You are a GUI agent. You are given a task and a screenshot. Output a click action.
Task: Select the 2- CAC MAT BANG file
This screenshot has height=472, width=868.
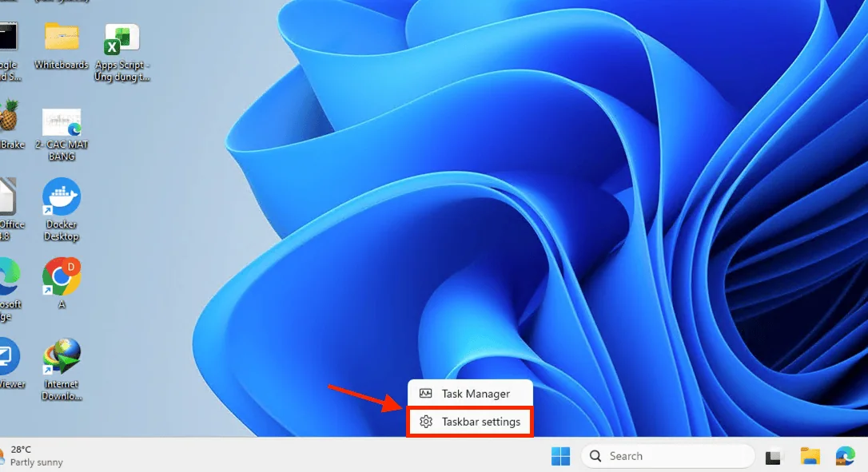click(62, 122)
